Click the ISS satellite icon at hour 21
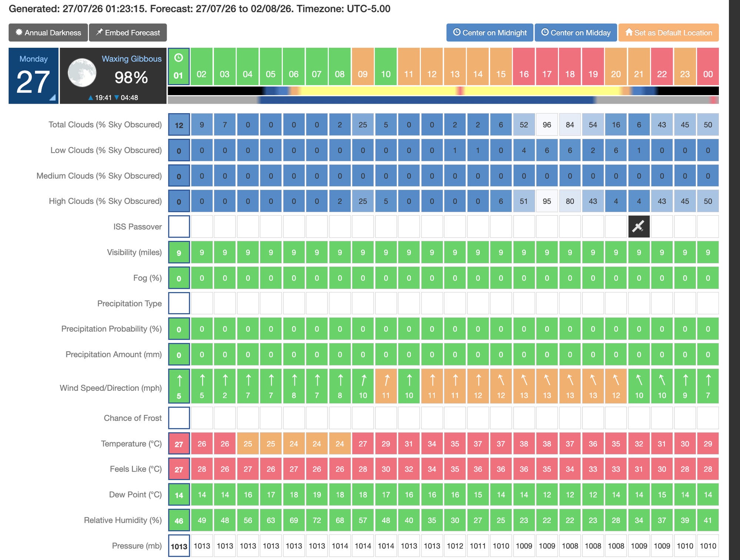The width and height of the screenshot is (740, 560). point(639,227)
